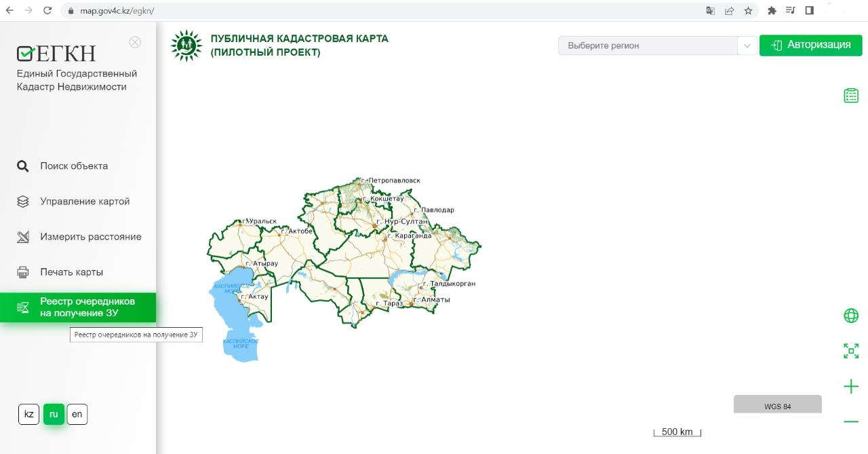Click the public cadastral map logo
The height and width of the screenshot is (454, 868).
[x=186, y=45]
